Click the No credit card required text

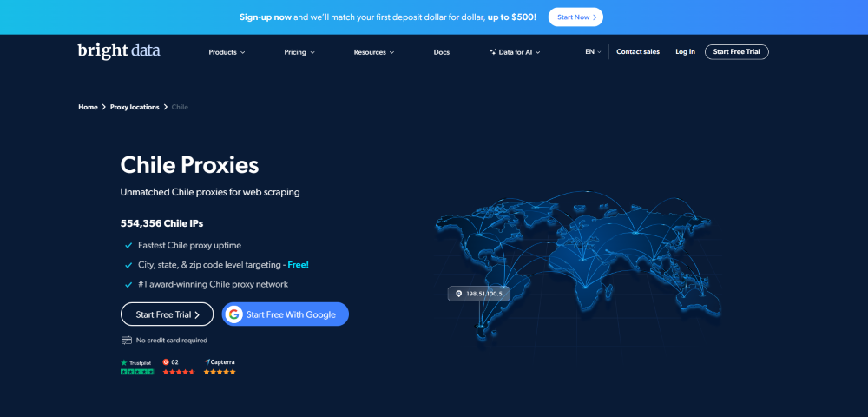[172, 340]
